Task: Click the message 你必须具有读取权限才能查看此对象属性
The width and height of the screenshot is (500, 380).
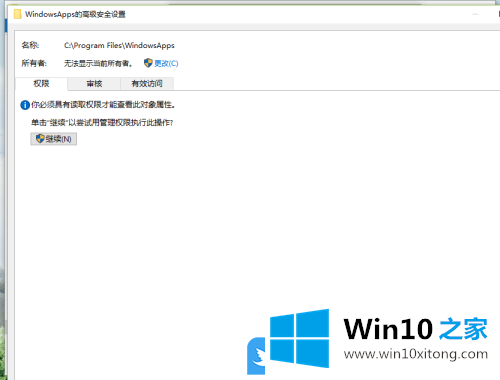Action: [x=103, y=105]
